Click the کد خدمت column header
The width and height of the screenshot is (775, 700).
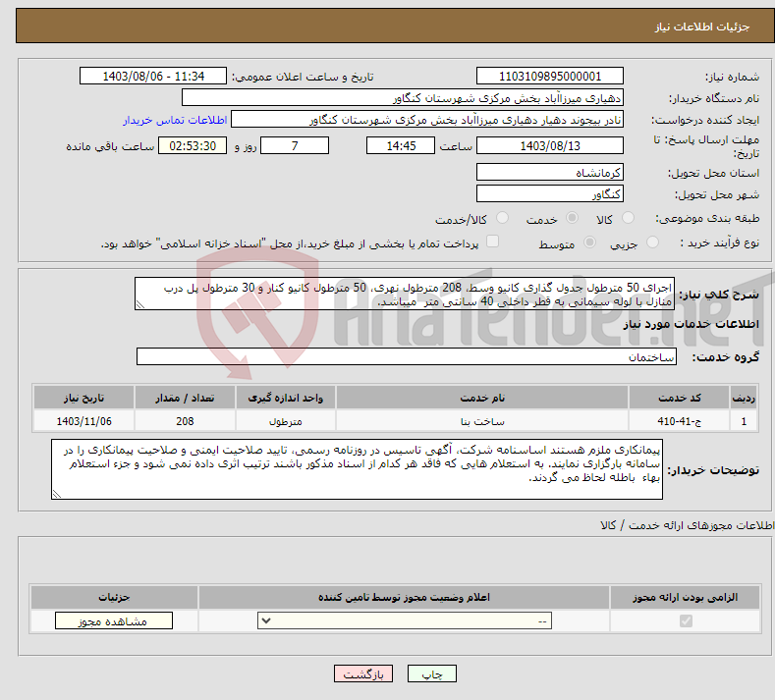pos(680,398)
